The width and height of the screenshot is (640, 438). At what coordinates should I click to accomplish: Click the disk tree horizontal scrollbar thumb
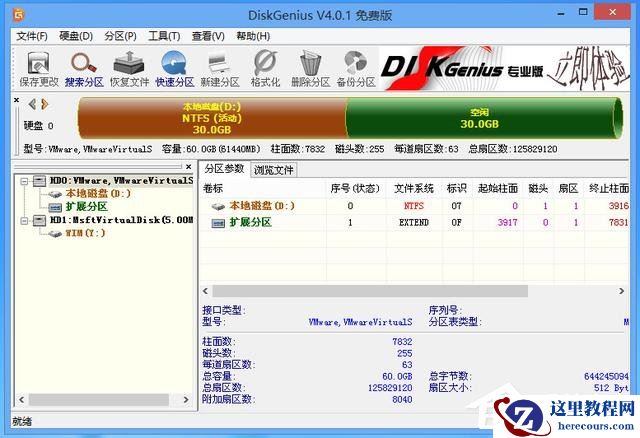pyautogui.click(x=99, y=400)
